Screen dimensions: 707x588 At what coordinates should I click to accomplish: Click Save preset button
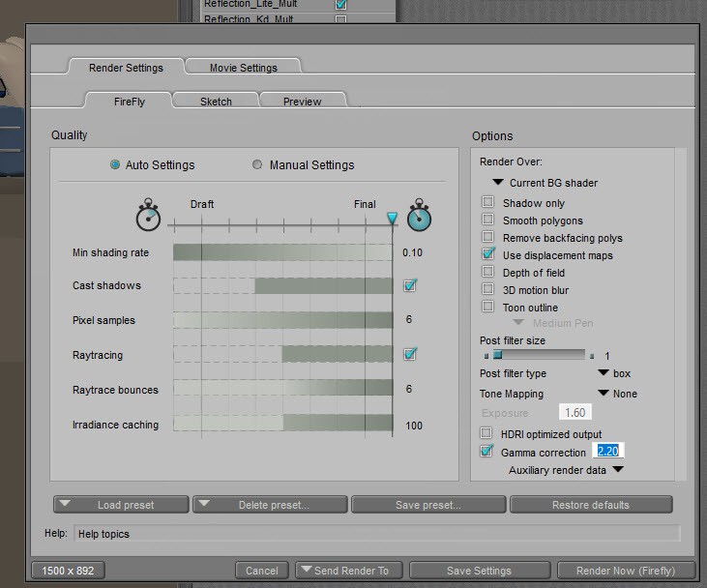428,505
